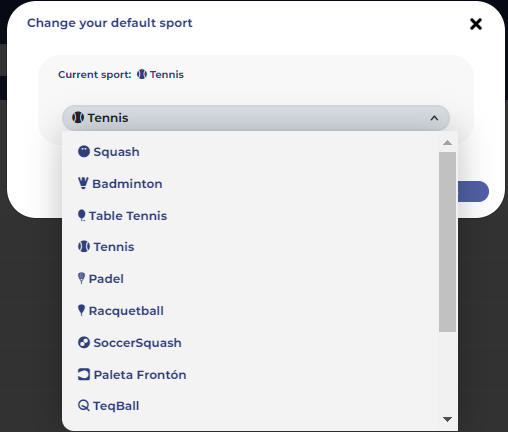Click the Tennis combo box field

(256, 118)
